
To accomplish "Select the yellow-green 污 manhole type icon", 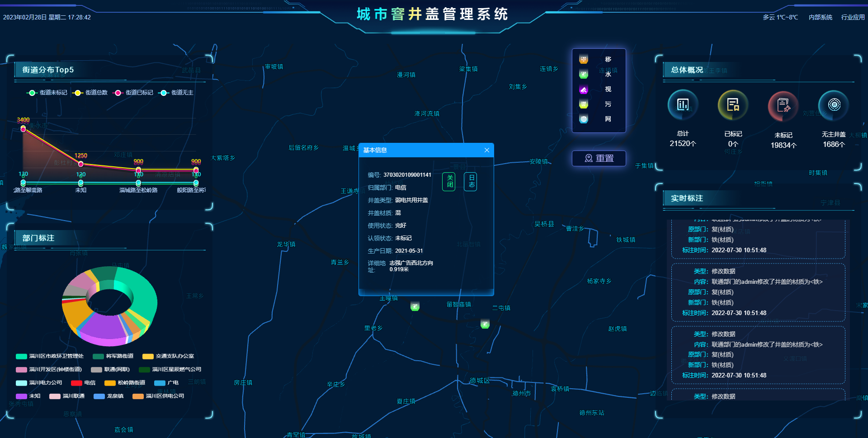I will [584, 104].
